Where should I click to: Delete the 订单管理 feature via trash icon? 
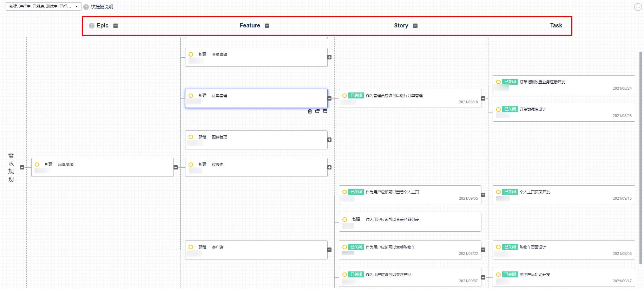pos(310,111)
